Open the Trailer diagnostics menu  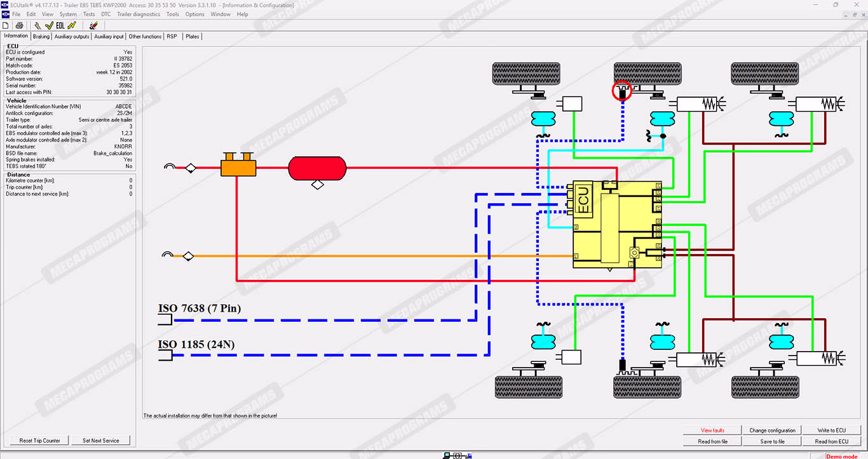point(139,14)
